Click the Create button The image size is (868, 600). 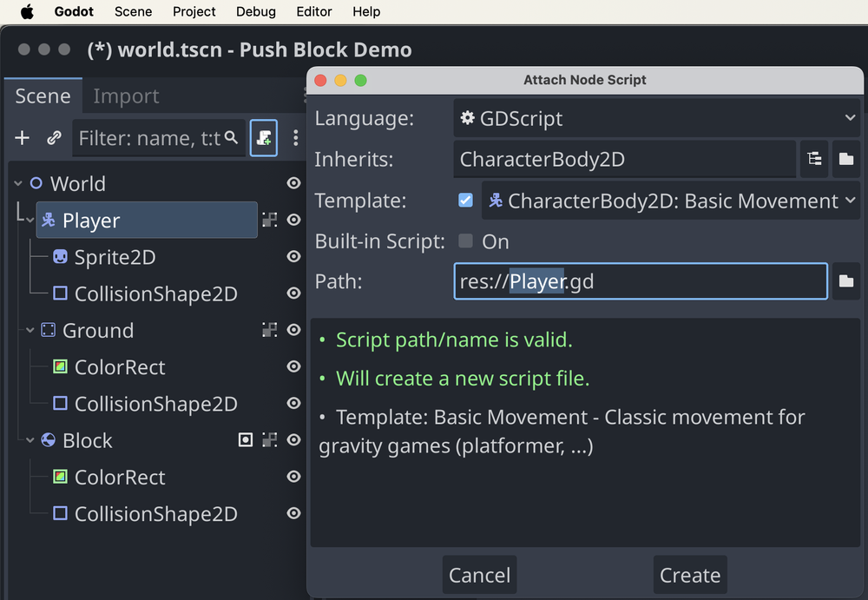690,575
